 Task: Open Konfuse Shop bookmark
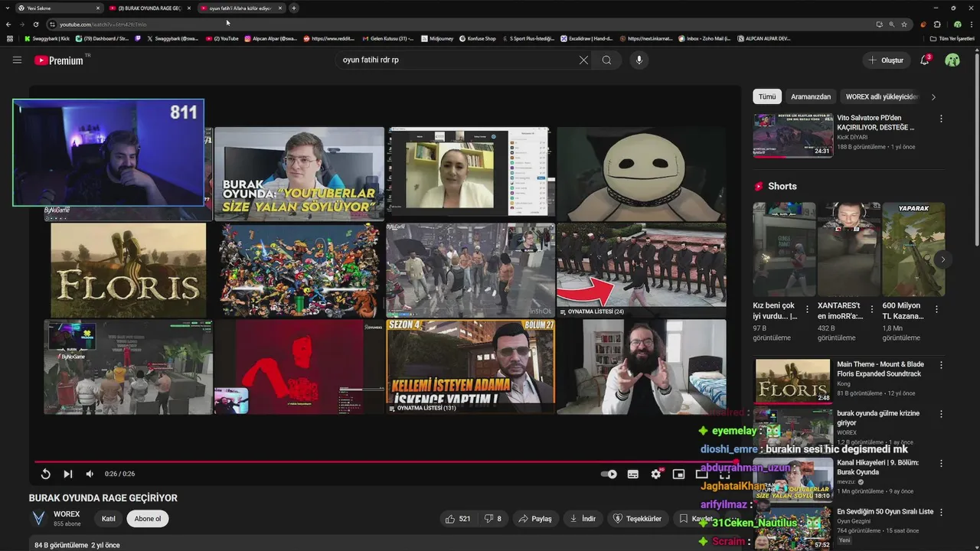pyautogui.click(x=477, y=38)
